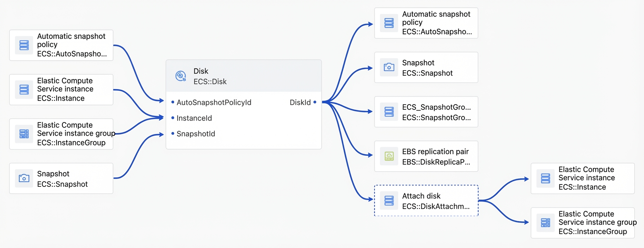Click the Disk node's target icon
Viewport: 644px width, 248px height.
181,76
